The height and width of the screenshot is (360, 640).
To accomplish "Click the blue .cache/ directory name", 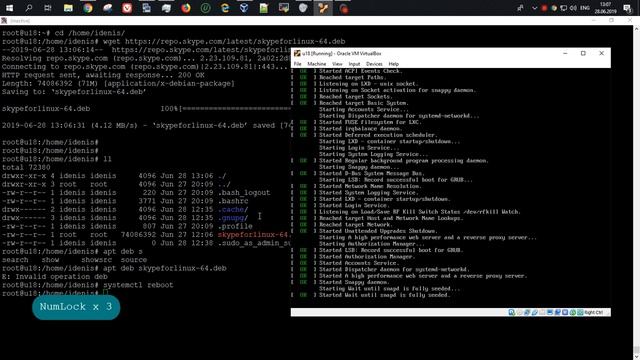I will click(233, 209).
